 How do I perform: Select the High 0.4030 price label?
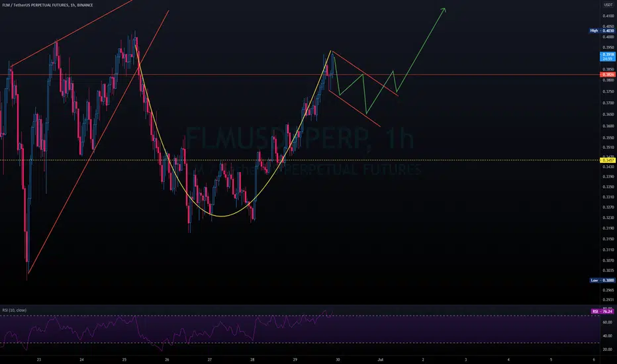(602, 30)
